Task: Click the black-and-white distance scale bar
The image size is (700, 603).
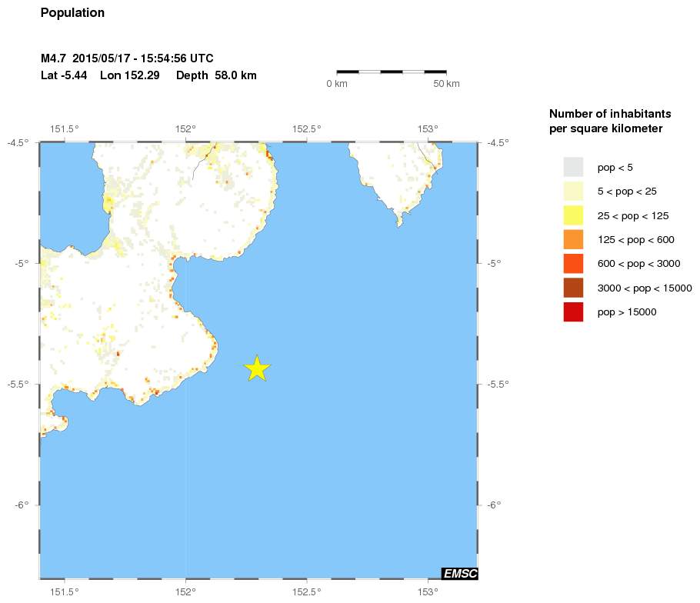Action: tap(392, 72)
